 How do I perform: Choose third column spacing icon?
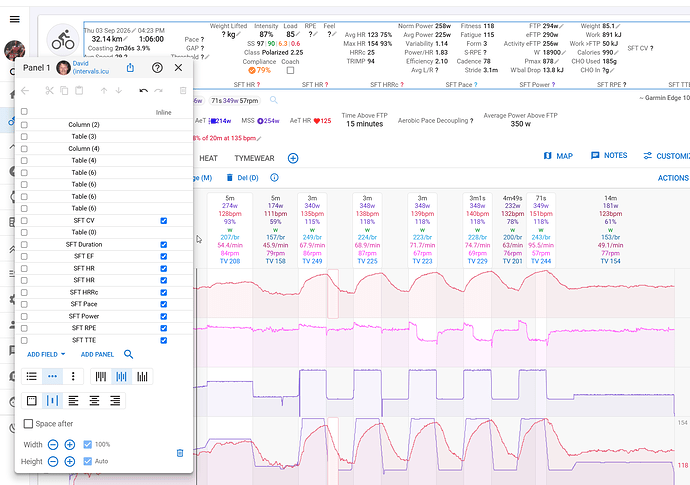[142, 376]
